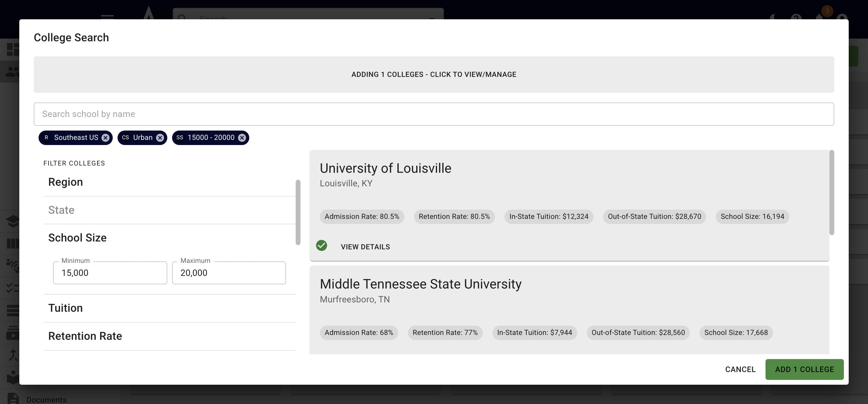
Task: Expand the State filter section
Action: 169,210
